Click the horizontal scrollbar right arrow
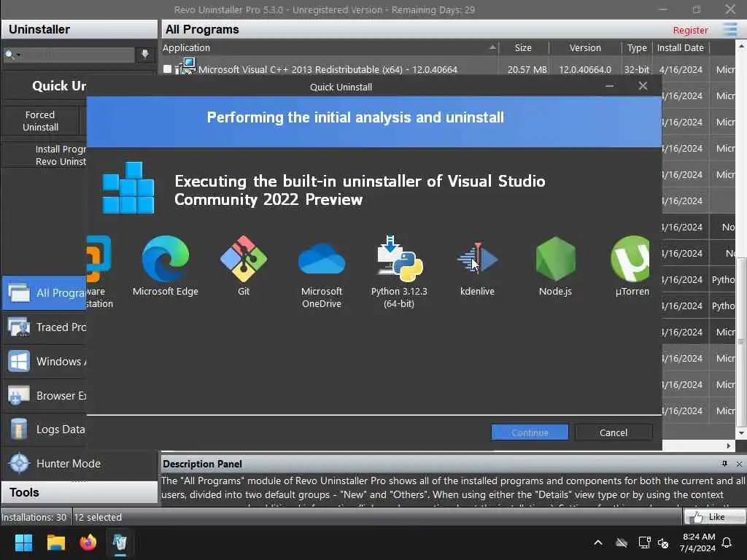The height and width of the screenshot is (560, 747). click(729, 446)
